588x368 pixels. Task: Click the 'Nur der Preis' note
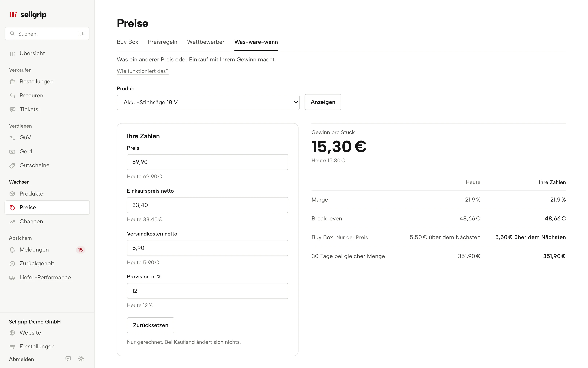(x=352, y=238)
